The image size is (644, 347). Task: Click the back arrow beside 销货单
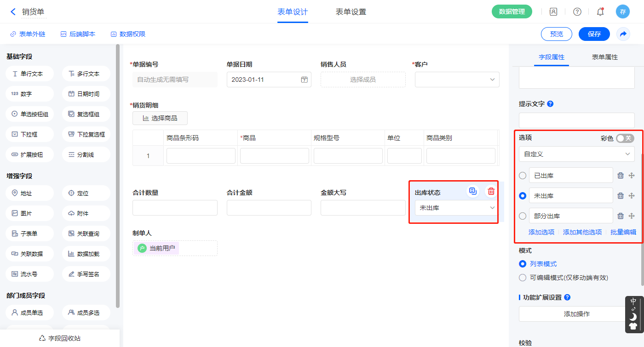[13, 12]
